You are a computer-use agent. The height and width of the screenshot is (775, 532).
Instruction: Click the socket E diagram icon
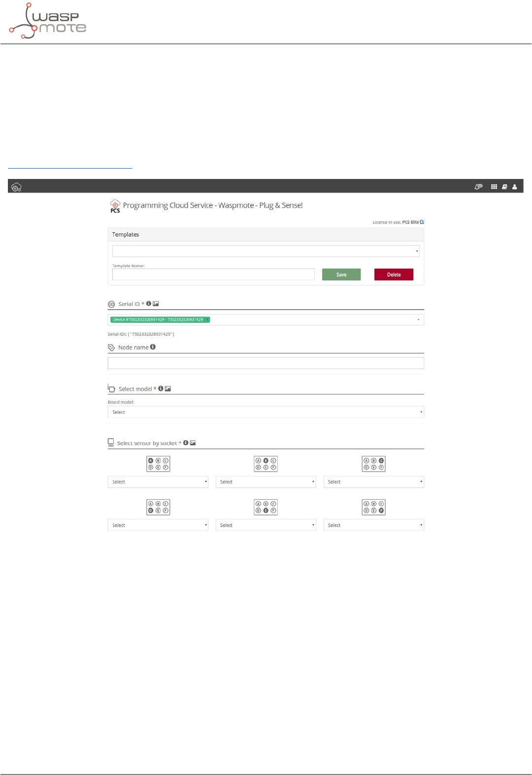coord(266,507)
